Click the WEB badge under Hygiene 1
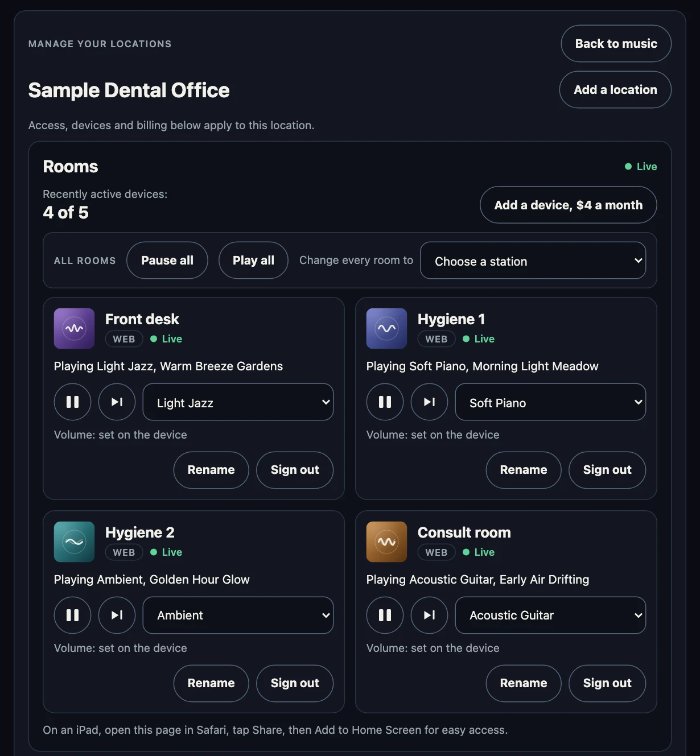 [x=437, y=339]
